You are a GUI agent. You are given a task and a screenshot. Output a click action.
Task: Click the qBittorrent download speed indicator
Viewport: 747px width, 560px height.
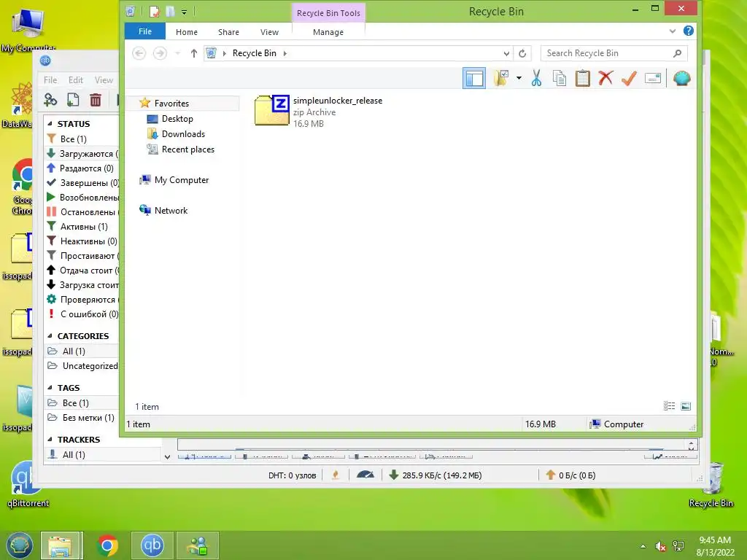point(436,475)
